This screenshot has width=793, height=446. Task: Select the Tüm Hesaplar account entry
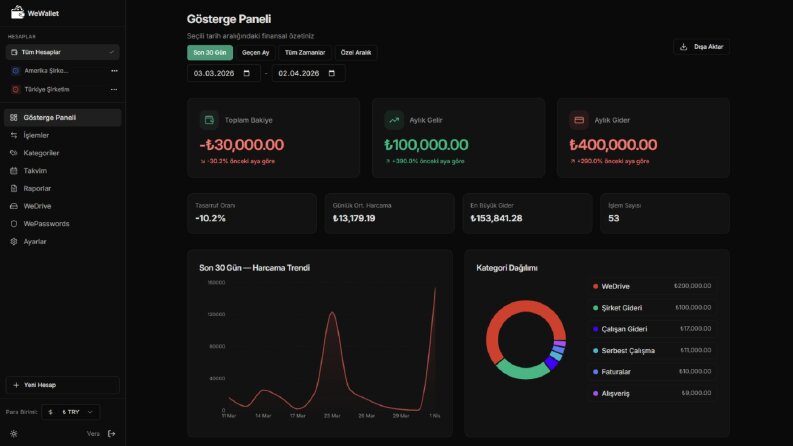click(63, 52)
